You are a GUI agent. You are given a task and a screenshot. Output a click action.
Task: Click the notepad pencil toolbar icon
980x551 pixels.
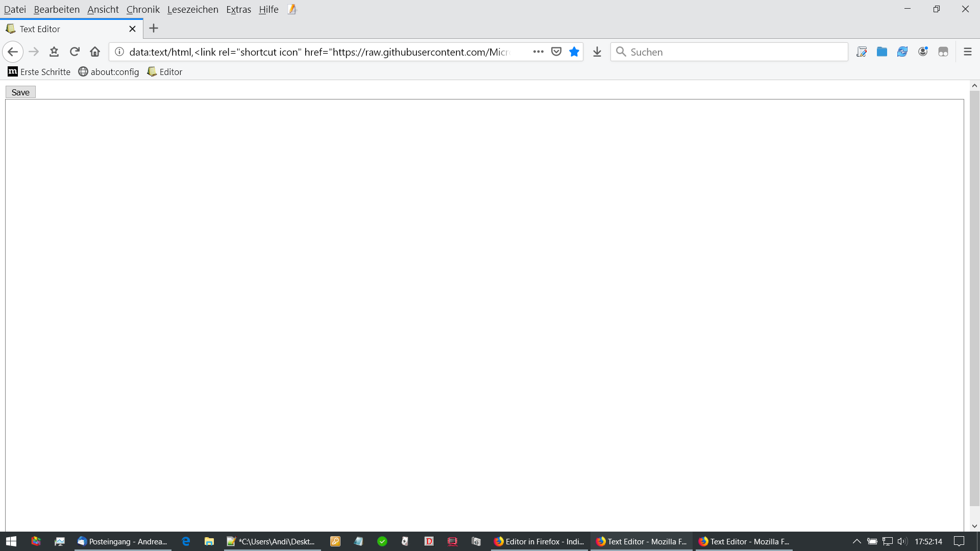click(x=862, y=52)
